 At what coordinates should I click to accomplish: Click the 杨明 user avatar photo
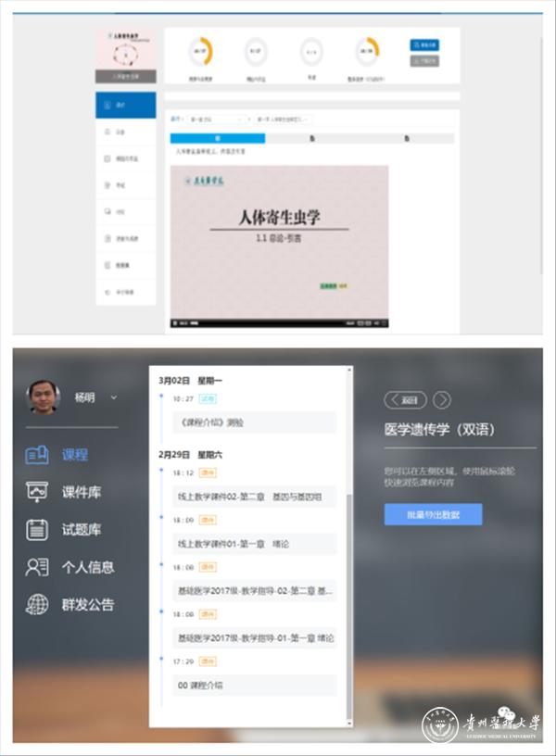point(43,397)
